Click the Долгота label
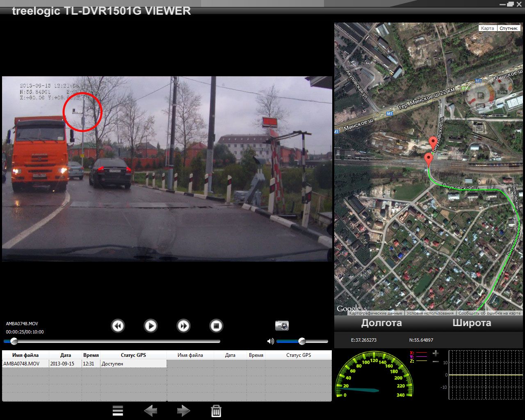Screen dimensions: 525x420 [381, 323]
